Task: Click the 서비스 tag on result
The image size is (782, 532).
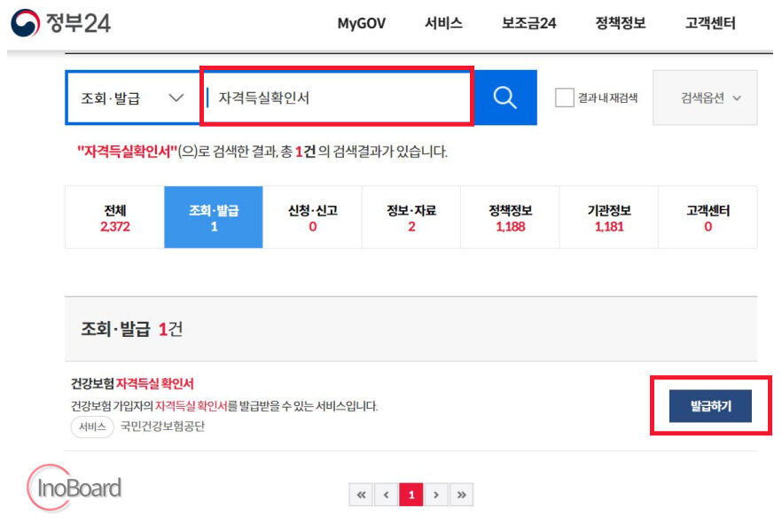Action: pos(92,426)
